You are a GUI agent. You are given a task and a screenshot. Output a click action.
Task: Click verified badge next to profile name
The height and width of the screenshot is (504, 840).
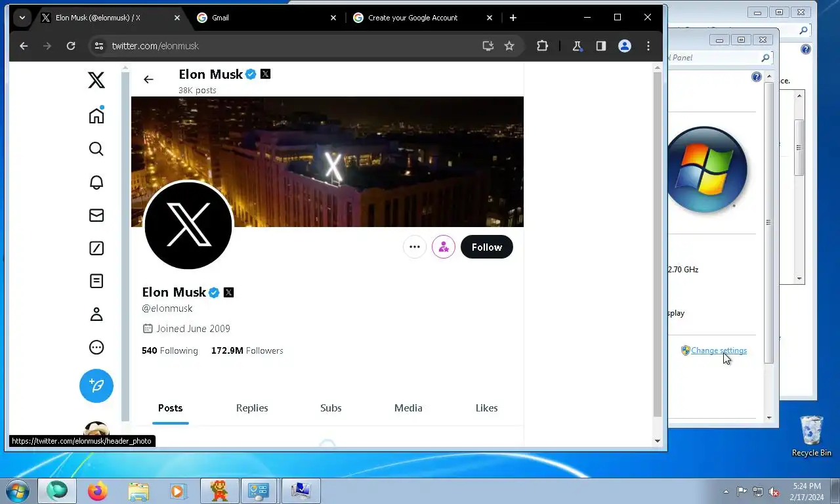coord(214,292)
